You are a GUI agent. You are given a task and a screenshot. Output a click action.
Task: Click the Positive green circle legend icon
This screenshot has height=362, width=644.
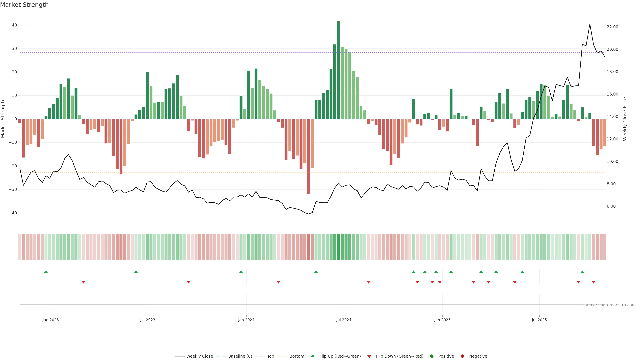pos(432,356)
